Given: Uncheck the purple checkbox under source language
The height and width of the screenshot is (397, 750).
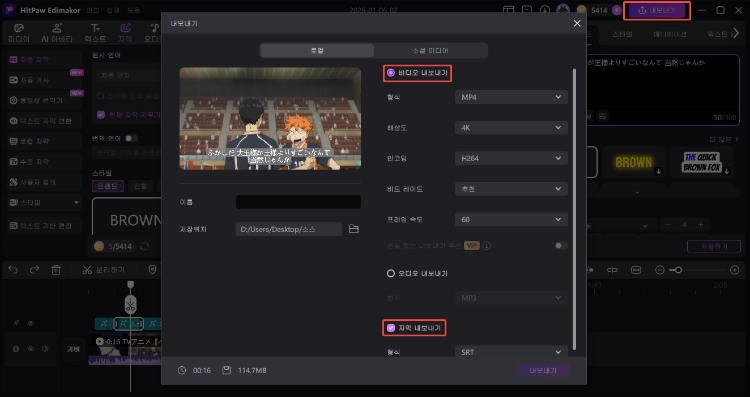Looking at the screenshot, I should (x=100, y=114).
